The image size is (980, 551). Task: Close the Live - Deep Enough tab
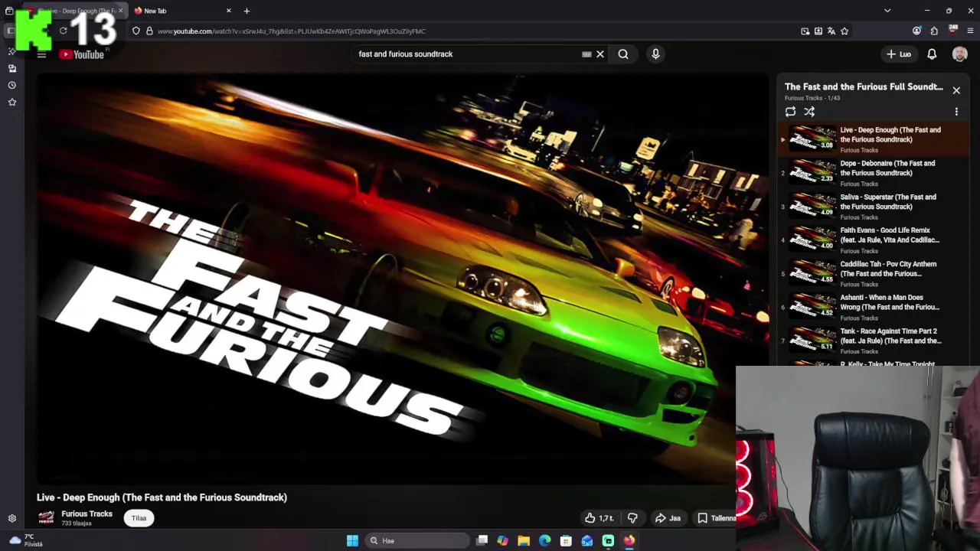120,11
